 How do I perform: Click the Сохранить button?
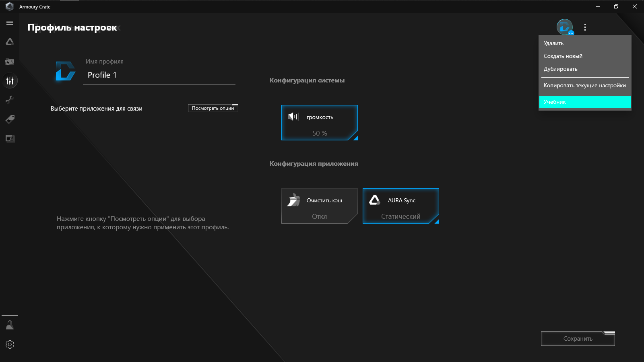tap(578, 339)
